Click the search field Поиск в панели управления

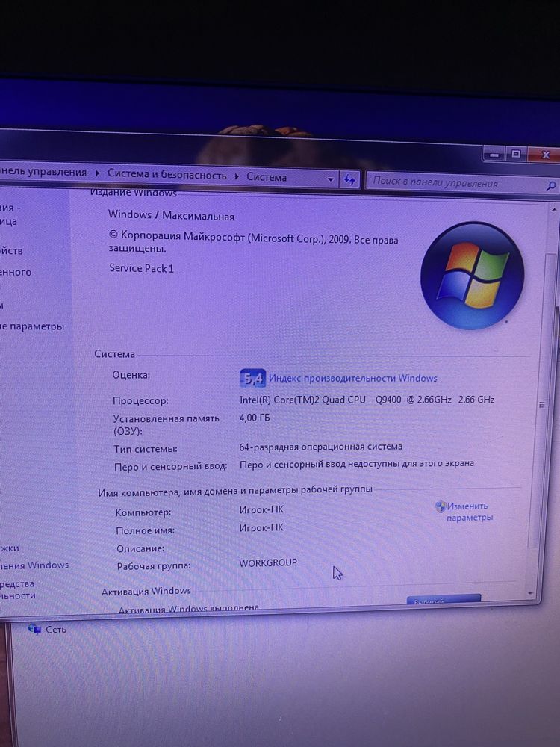coord(457,182)
